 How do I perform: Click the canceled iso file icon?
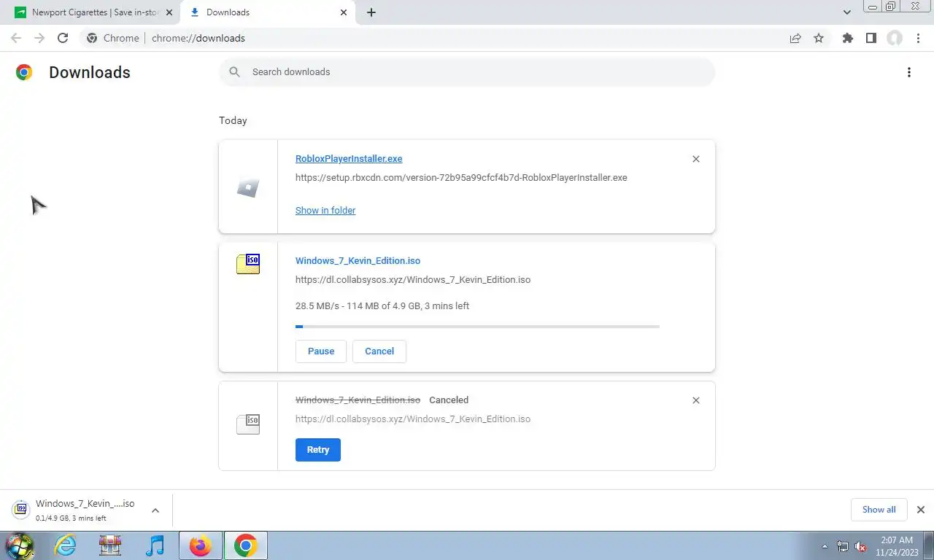coord(248,424)
